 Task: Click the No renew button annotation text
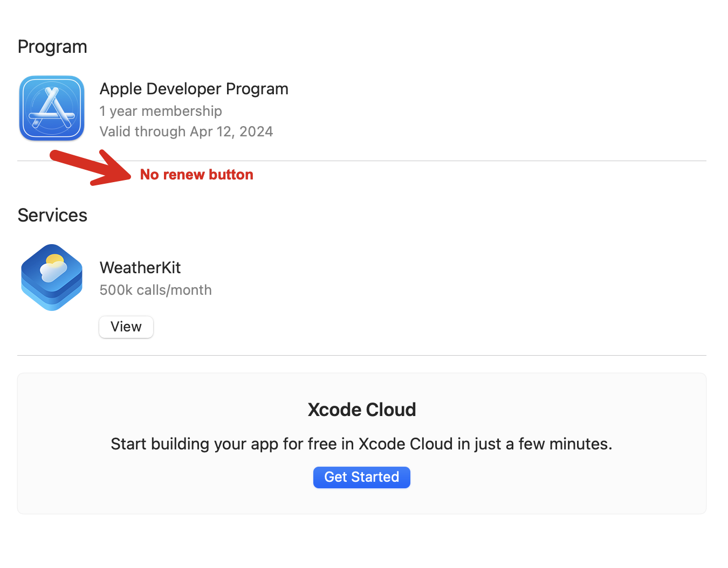(196, 174)
